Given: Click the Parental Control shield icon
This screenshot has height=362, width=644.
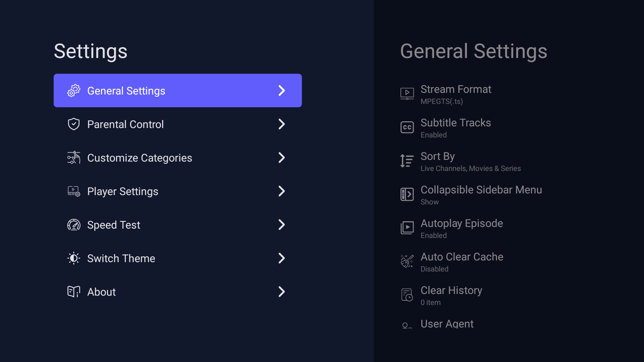Looking at the screenshot, I should point(73,124).
